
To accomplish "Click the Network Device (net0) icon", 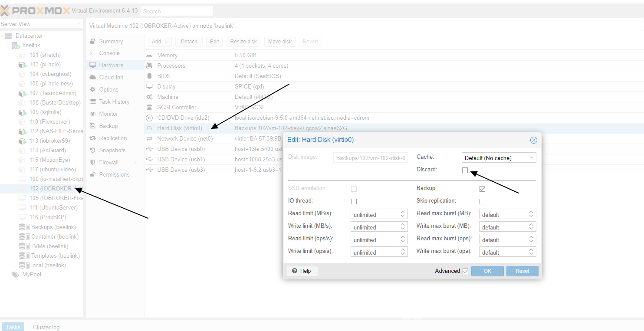I will point(149,139).
